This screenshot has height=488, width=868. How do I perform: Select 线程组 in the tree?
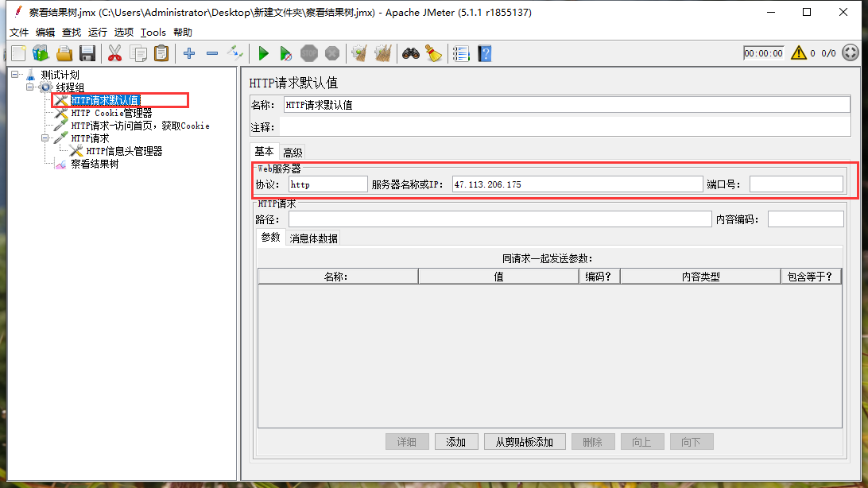[x=70, y=87]
